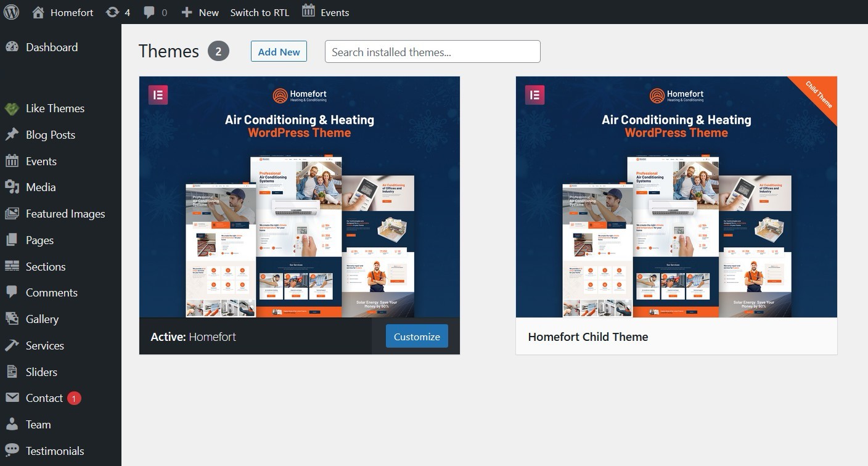Click the New link in admin bar

[209, 12]
